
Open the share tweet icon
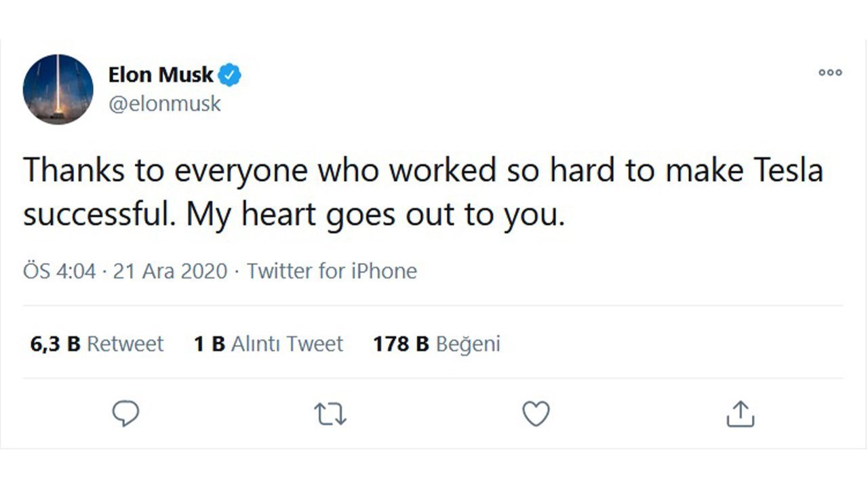740,413
